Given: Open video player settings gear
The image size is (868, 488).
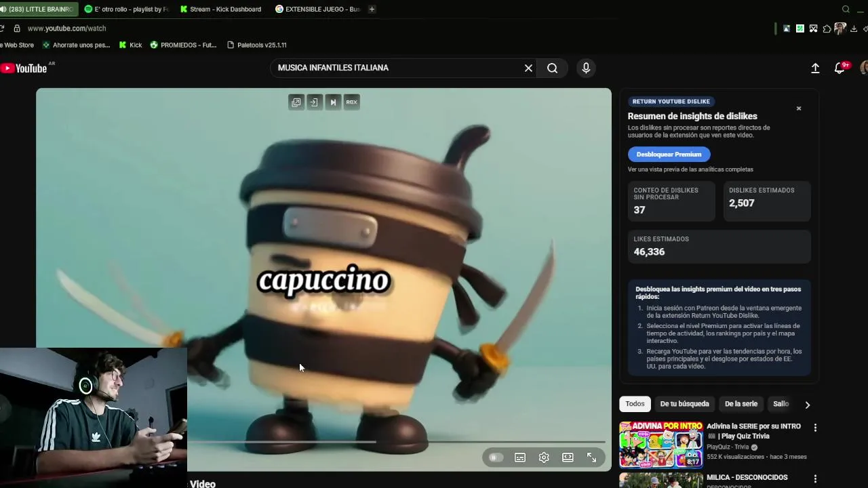Looking at the screenshot, I should pyautogui.click(x=544, y=457).
